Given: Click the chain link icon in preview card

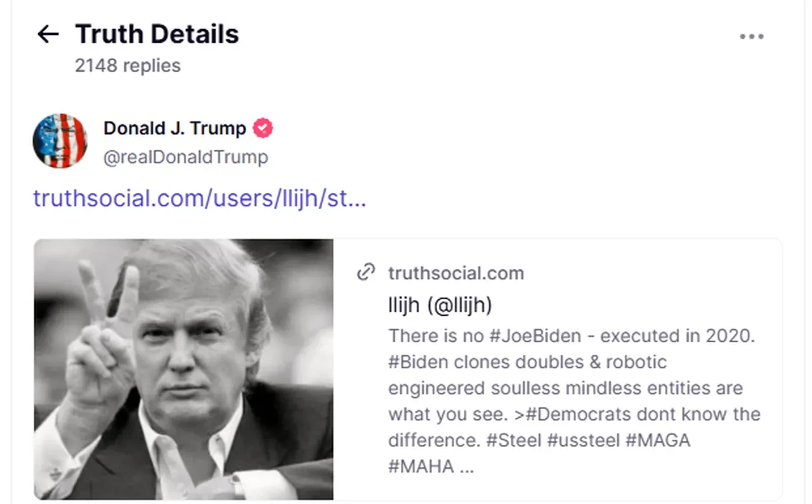Looking at the screenshot, I should [366, 273].
